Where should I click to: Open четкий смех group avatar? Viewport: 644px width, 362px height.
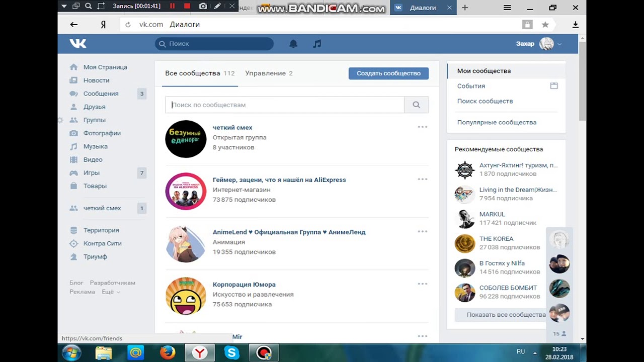point(186,139)
